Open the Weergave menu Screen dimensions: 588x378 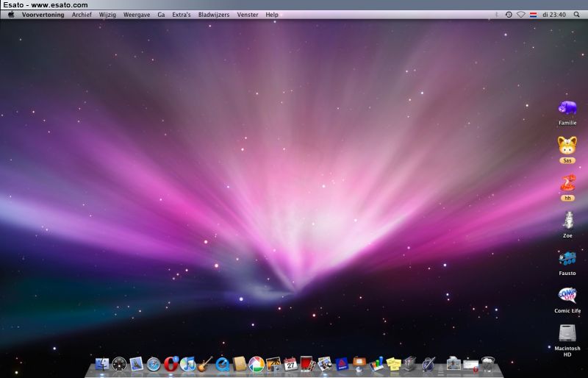137,15
